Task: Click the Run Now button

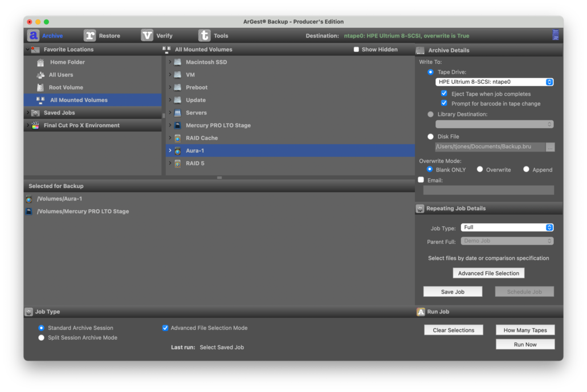Action: pyautogui.click(x=525, y=345)
